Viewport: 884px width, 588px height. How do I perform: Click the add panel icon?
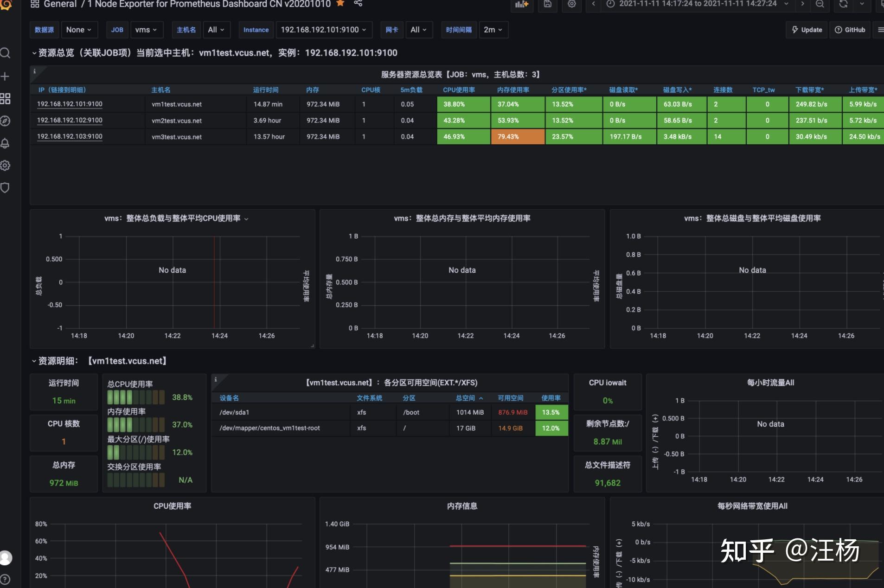522,4
